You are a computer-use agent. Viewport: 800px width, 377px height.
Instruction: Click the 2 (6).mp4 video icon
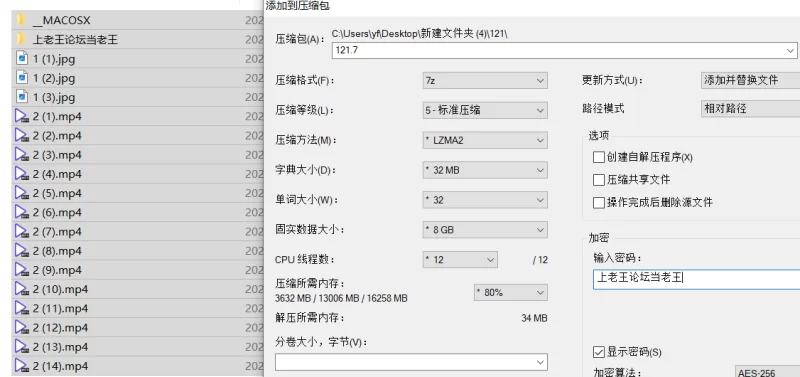[x=21, y=212]
